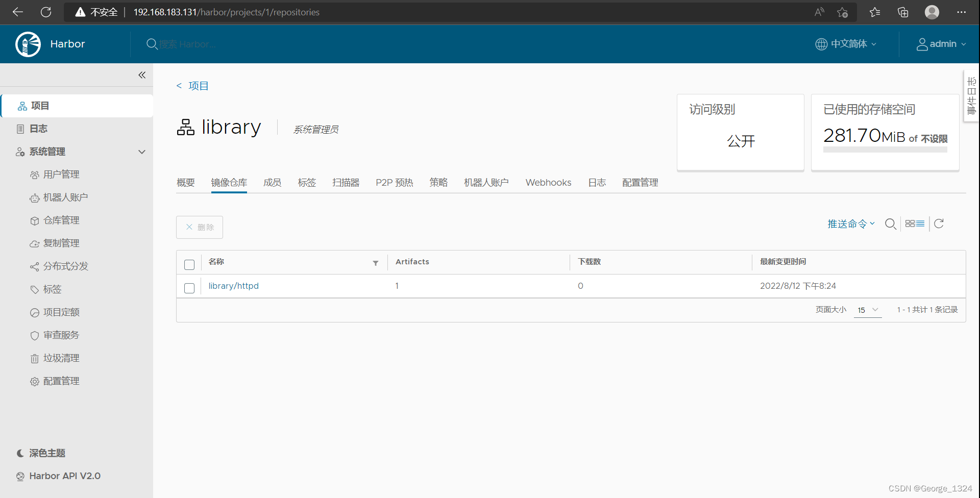Image resolution: width=980 pixels, height=498 pixels.
Task: Click the 下载数 column header
Action: click(x=589, y=262)
